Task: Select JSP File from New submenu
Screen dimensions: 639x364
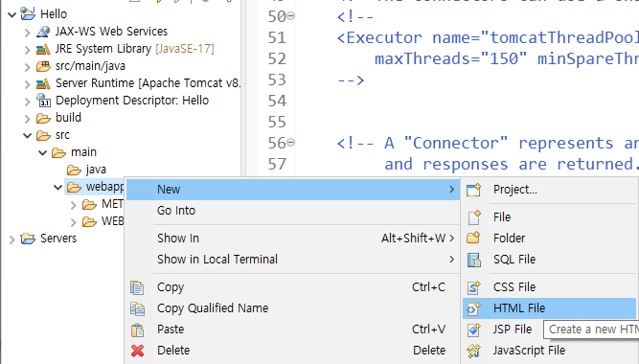Action: (x=513, y=330)
